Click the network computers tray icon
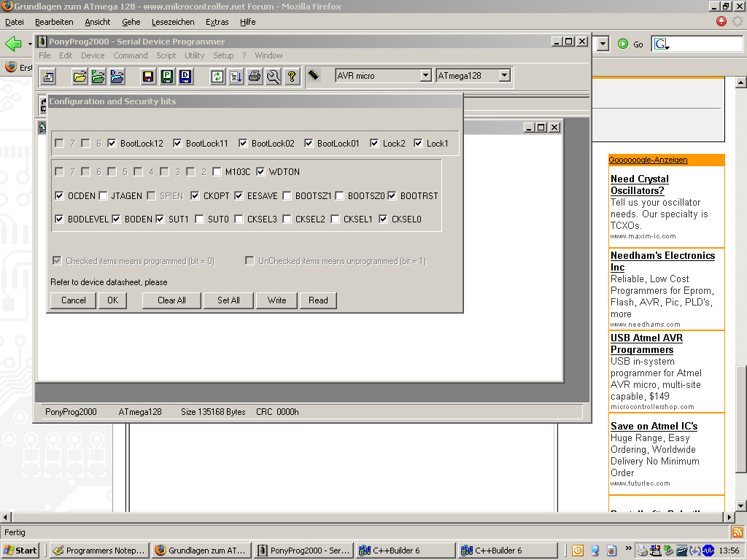The width and height of the screenshot is (747, 560). 655,551
